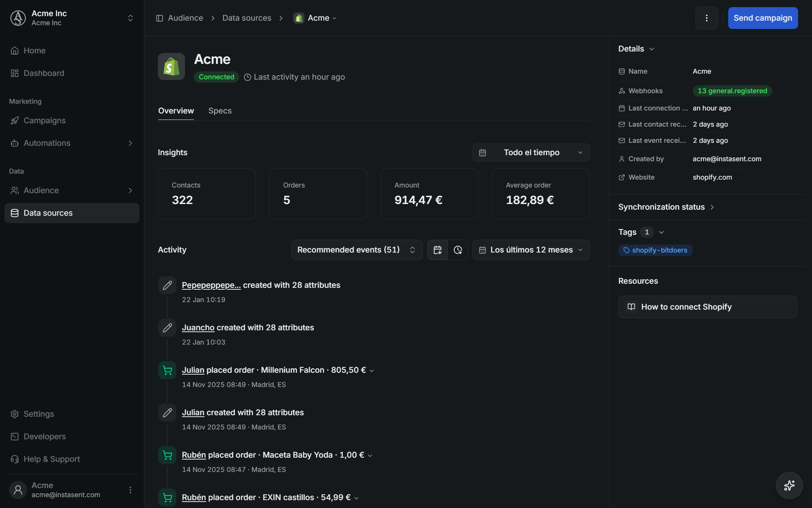This screenshot has width=812, height=508.
Task: Open the three-dot menu next to Send campaign
Action: (x=706, y=18)
